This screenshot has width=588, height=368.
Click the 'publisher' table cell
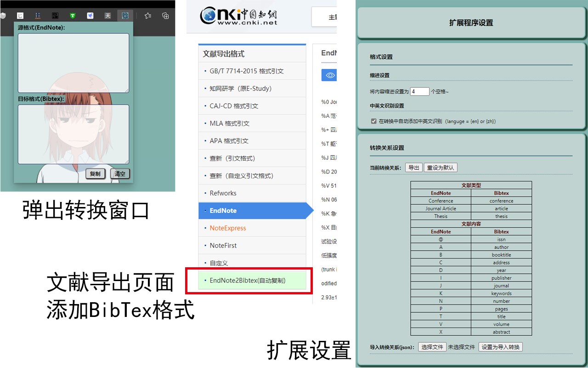[501, 278]
